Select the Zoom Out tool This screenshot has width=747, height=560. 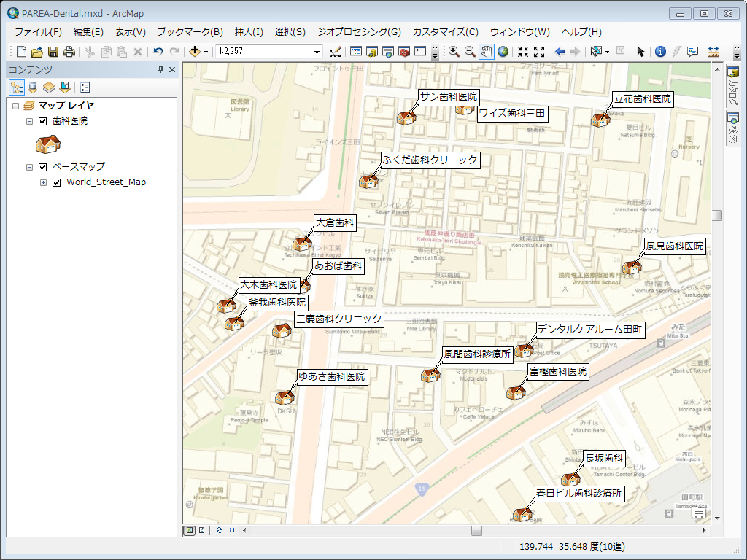pyautogui.click(x=470, y=52)
